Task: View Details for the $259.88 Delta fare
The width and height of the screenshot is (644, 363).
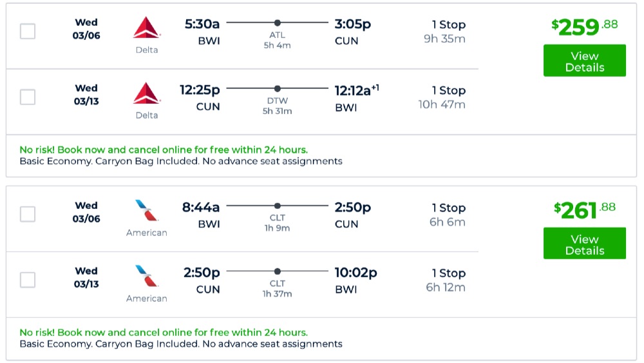Action: 584,61
